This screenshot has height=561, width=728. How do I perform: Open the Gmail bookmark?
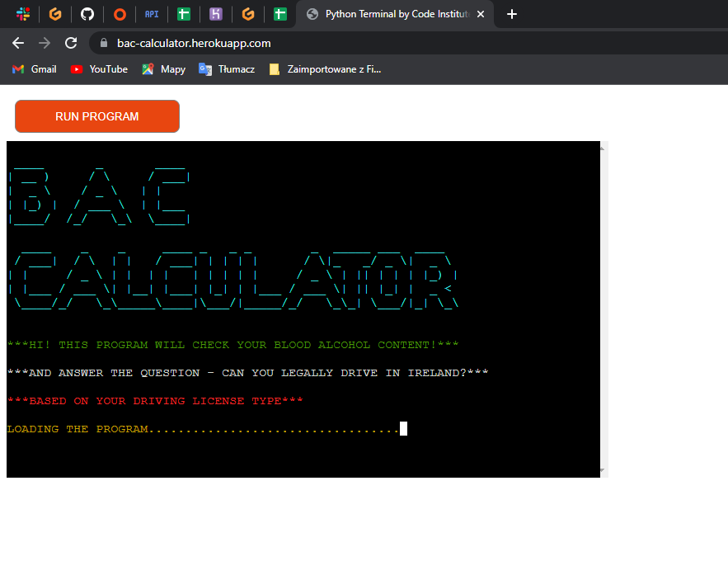point(34,69)
